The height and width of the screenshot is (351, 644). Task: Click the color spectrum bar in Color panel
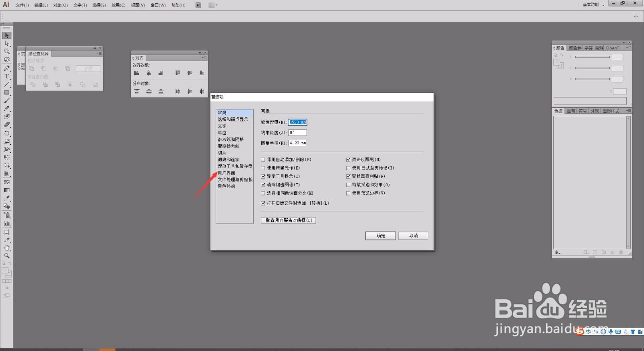(590, 101)
